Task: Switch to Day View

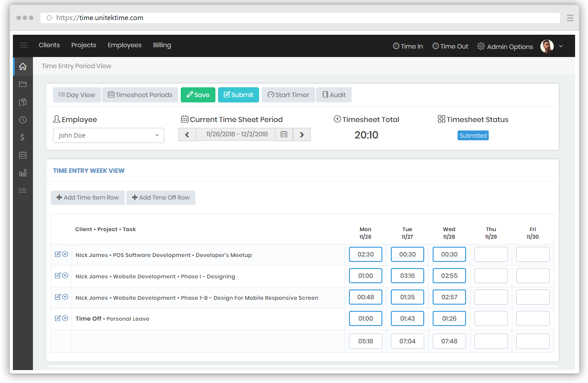Action: click(x=77, y=95)
